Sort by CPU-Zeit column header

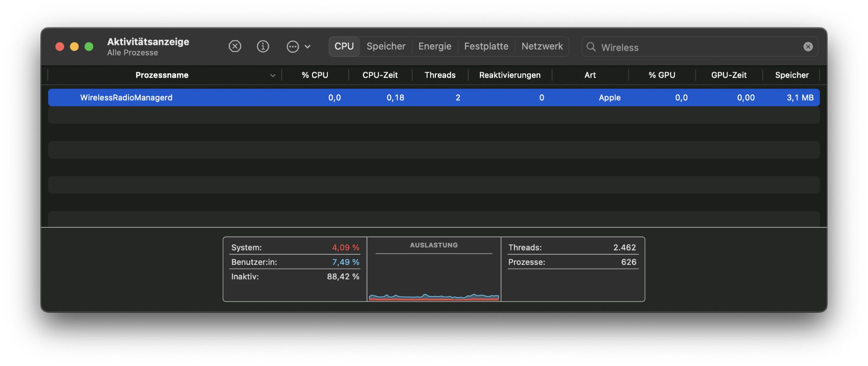(x=380, y=75)
